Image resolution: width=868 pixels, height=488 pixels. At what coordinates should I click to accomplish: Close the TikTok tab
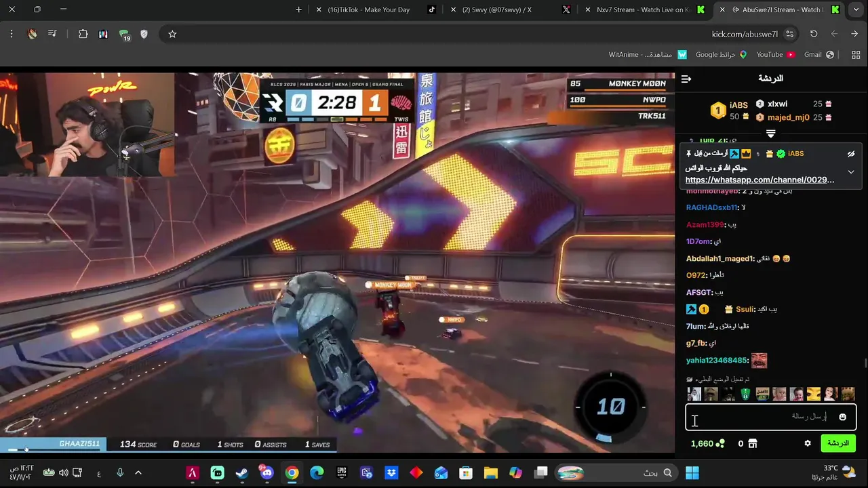[319, 9]
